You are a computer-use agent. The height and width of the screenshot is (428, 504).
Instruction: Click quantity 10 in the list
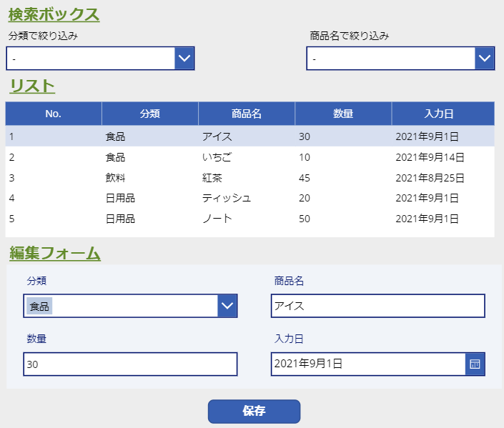click(305, 157)
